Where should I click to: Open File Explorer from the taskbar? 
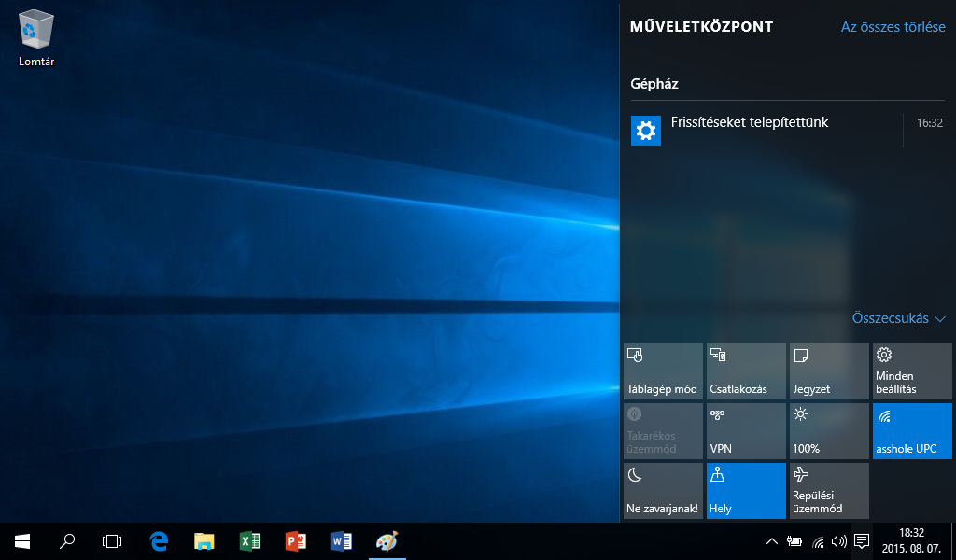pyautogui.click(x=204, y=540)
